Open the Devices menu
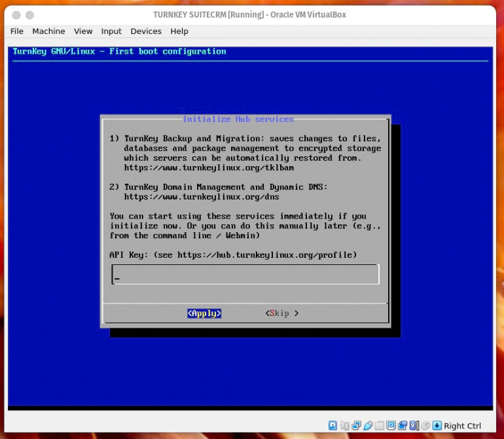 tap(145, 31)
